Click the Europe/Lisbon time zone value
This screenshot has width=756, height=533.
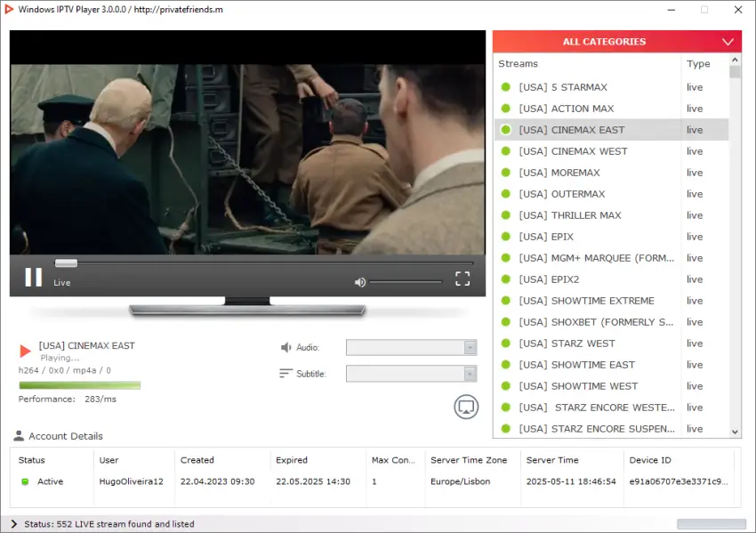461,481
